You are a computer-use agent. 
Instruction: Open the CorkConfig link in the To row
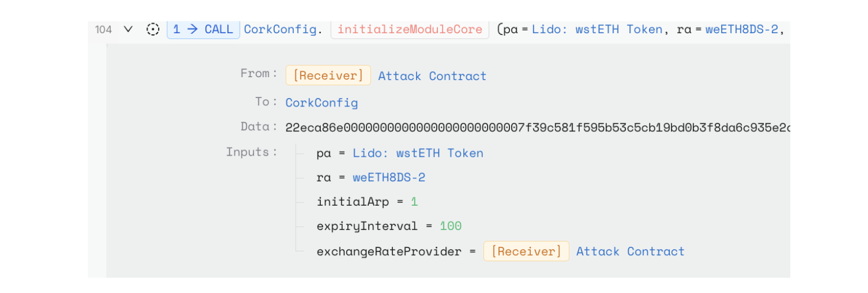(x=321, y=103)
